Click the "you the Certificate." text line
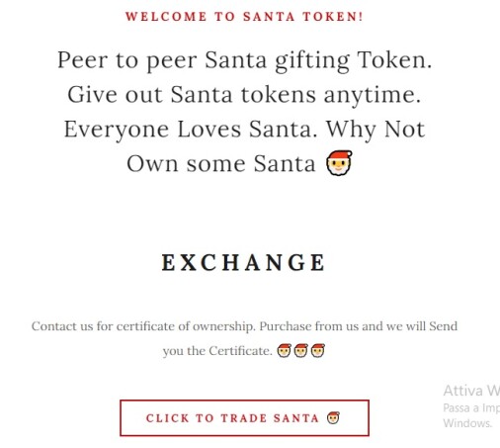The image size is (500, 448). pos(217,351)
